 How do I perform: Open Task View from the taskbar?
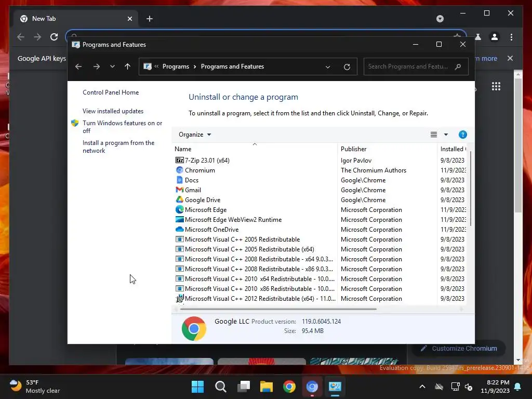244,387
